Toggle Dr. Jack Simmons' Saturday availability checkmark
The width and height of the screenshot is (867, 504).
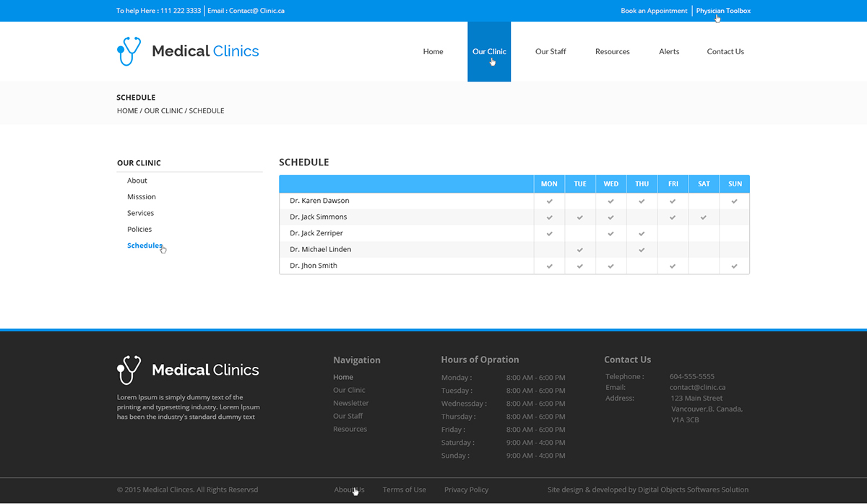point(703,217)
